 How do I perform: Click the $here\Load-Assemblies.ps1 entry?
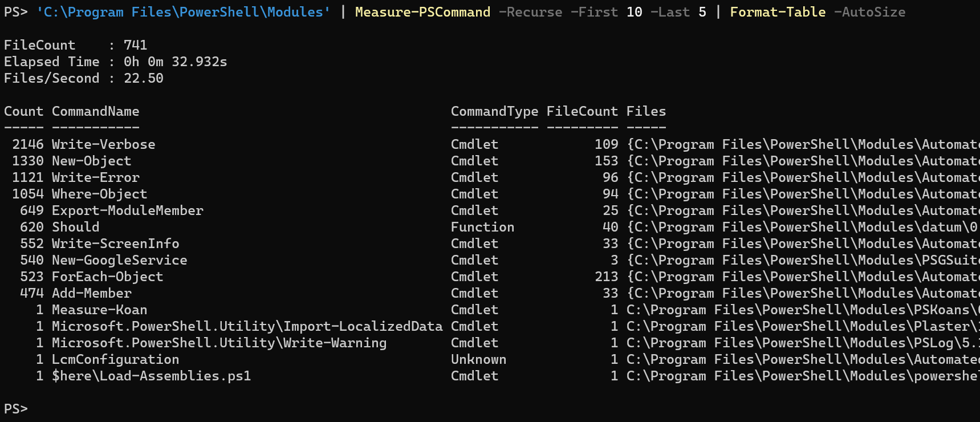151,376
